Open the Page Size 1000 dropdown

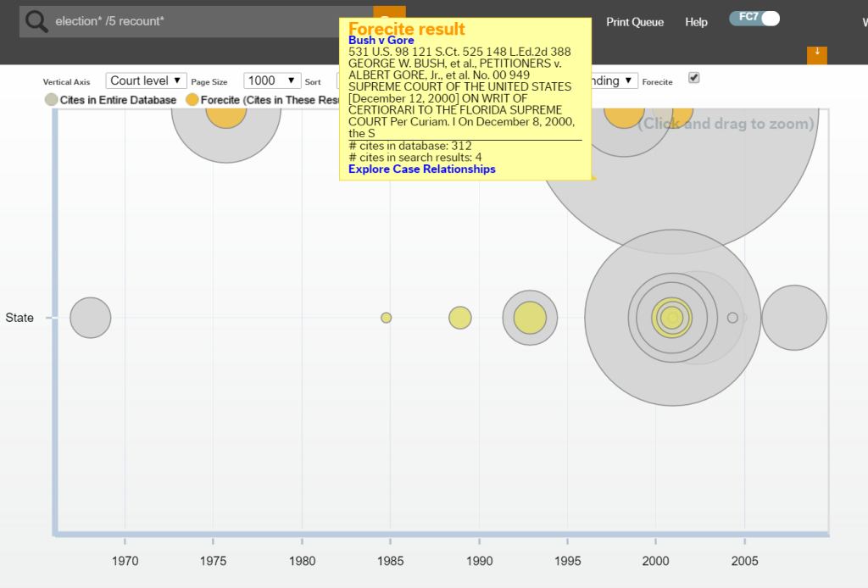point(272,80)
